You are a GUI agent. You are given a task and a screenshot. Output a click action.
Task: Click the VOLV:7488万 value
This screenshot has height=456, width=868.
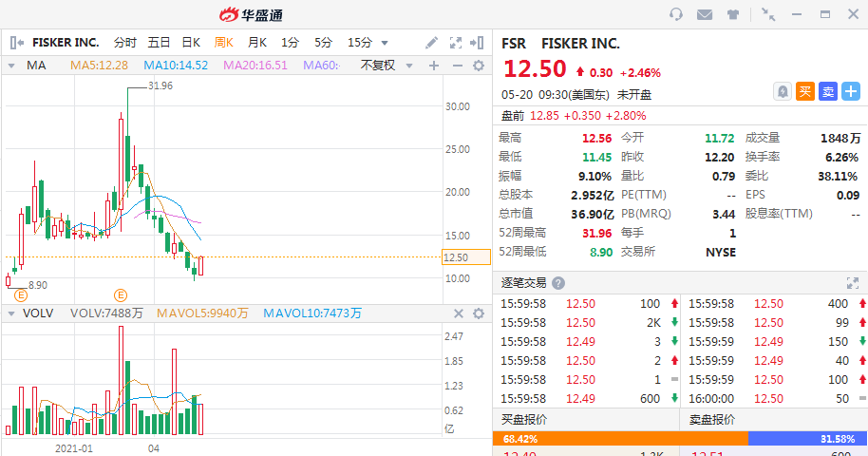106,313
